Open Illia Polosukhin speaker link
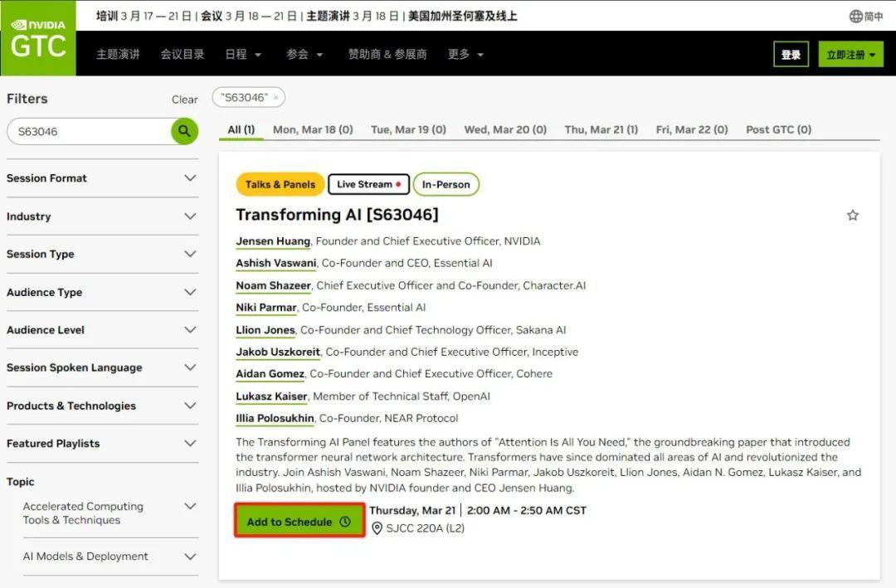 point(275,418)
